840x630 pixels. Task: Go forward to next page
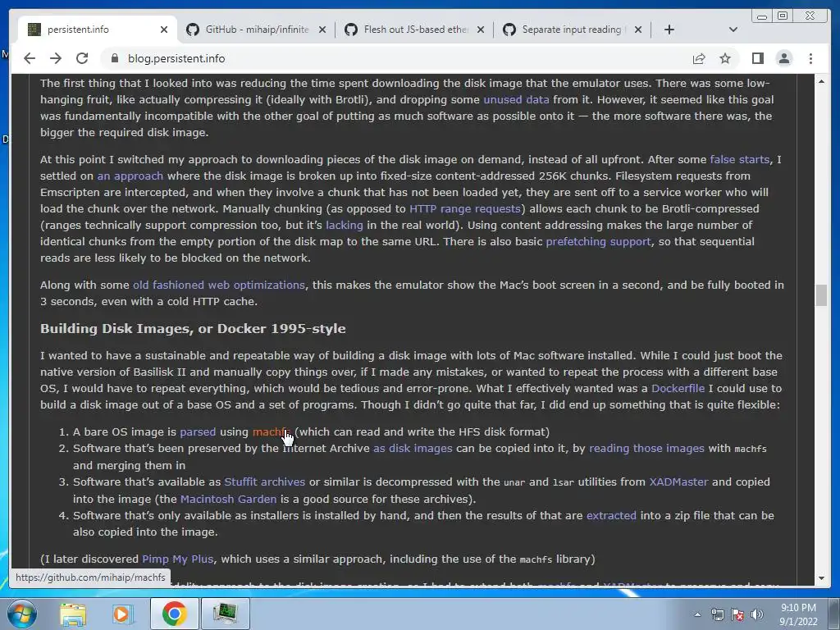(56, 58)
